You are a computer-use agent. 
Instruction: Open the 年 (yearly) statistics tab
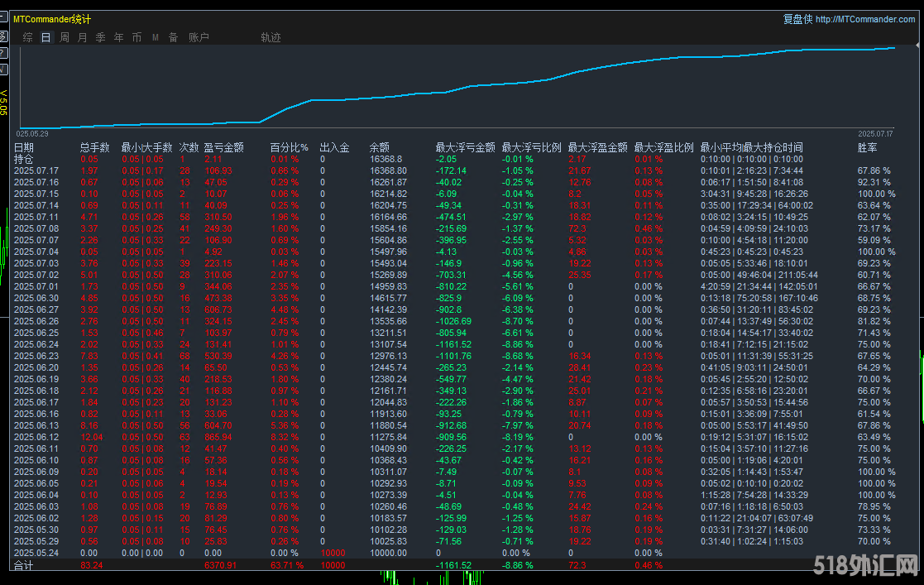point(119,37)
